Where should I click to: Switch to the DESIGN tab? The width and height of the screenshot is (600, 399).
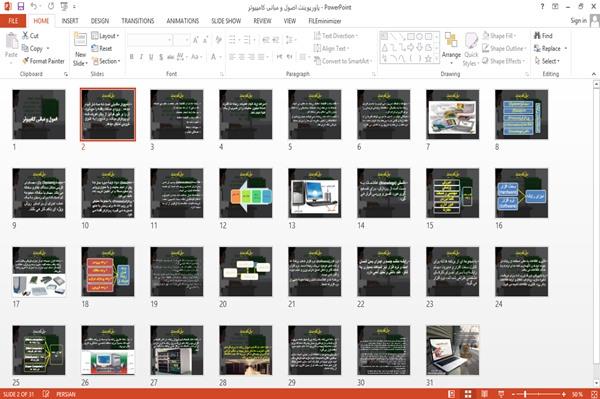pyautogui.click(x=99, y=21)
